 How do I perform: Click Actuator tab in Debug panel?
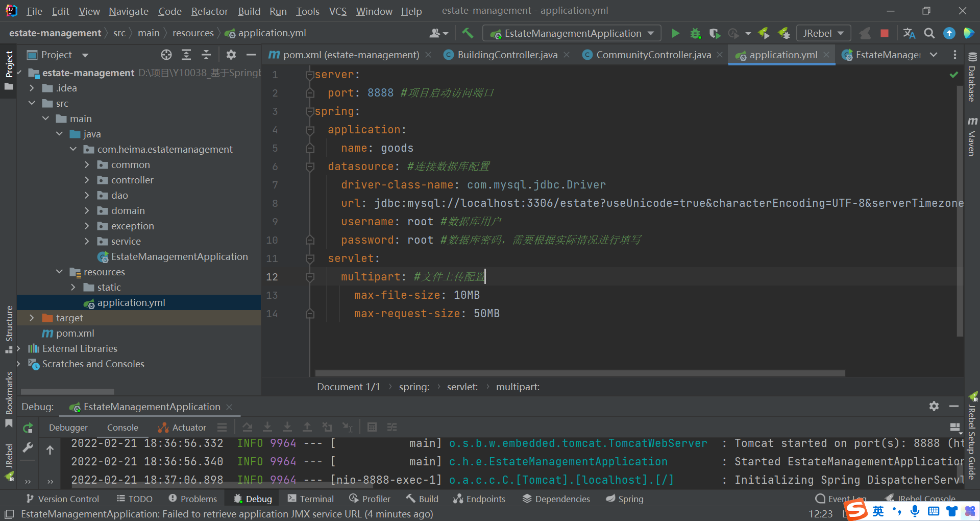[182, 428]
